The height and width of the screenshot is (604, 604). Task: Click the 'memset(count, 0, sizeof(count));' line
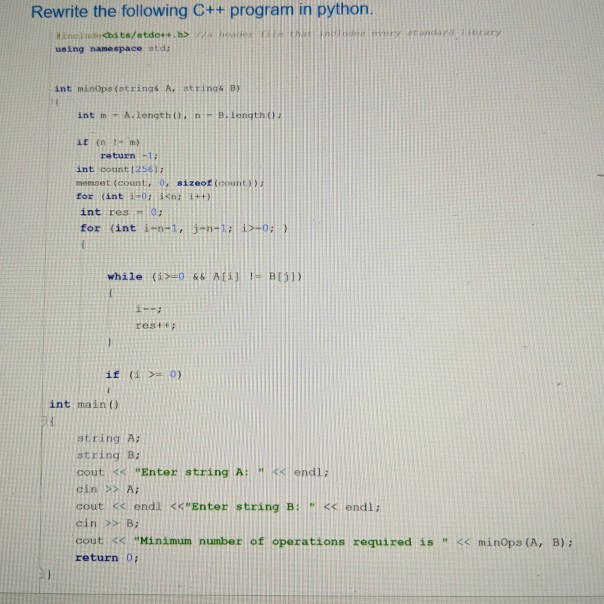170,183
